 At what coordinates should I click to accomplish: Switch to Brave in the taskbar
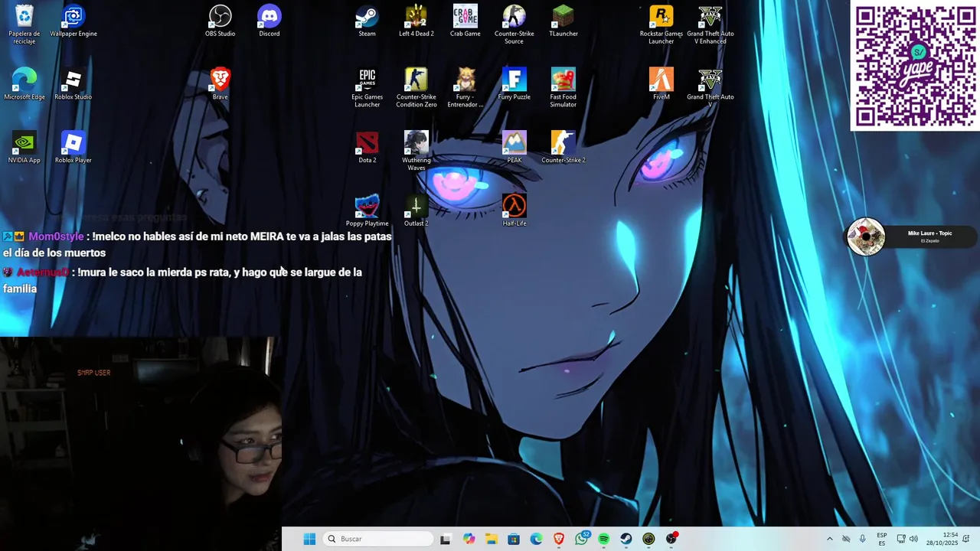(x=559, y=539)
